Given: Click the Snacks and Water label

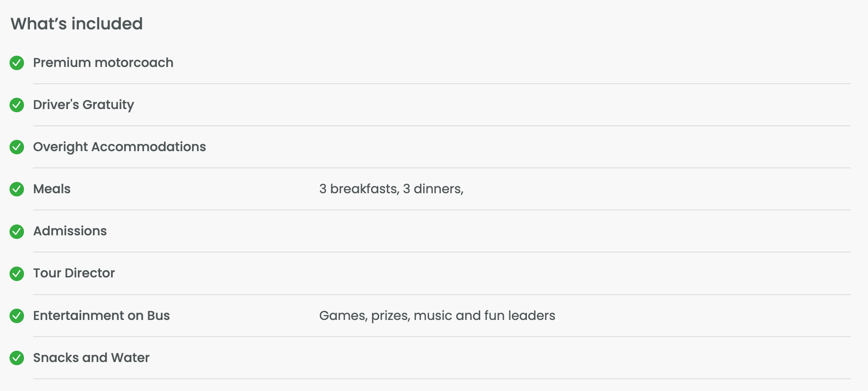Looking at the screenshot, I should click(x=91, y=358).
